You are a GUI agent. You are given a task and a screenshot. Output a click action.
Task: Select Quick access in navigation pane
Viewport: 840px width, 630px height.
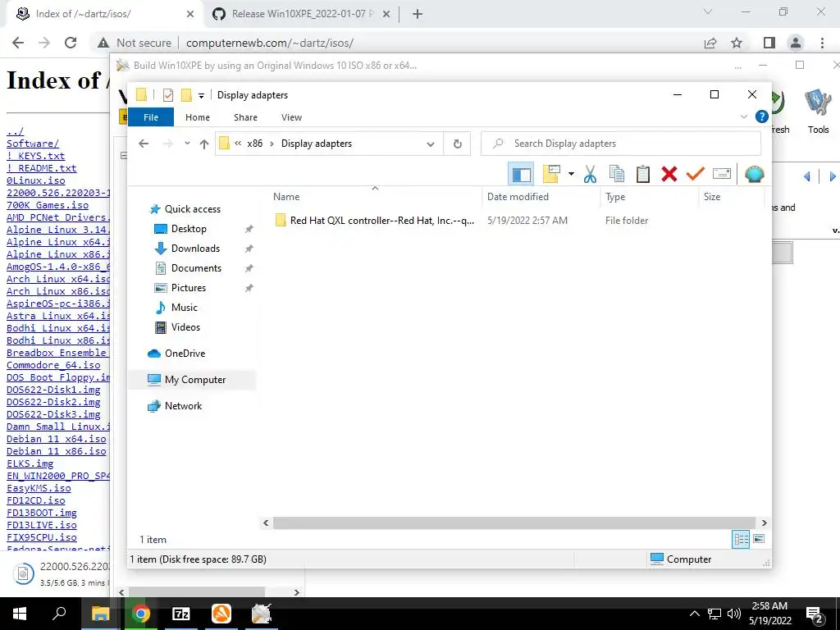[193, 209]
